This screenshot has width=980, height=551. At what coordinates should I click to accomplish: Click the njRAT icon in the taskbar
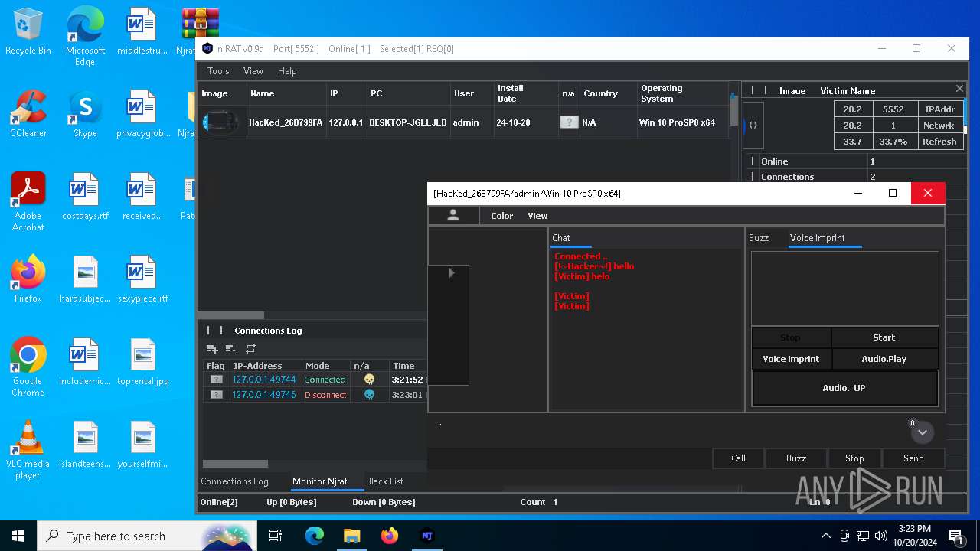(427, 536)
